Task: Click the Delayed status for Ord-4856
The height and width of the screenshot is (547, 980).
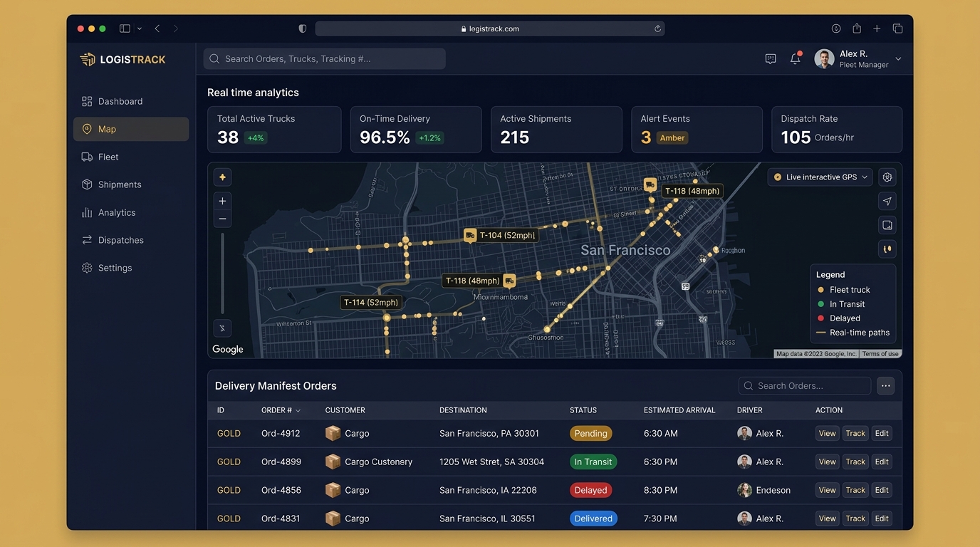Action: tap(591, 490)
